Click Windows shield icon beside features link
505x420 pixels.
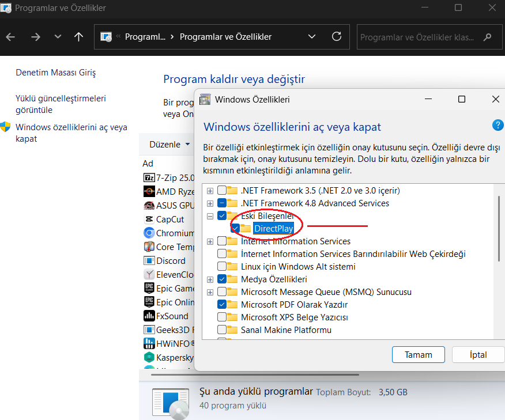click(5, 127)
